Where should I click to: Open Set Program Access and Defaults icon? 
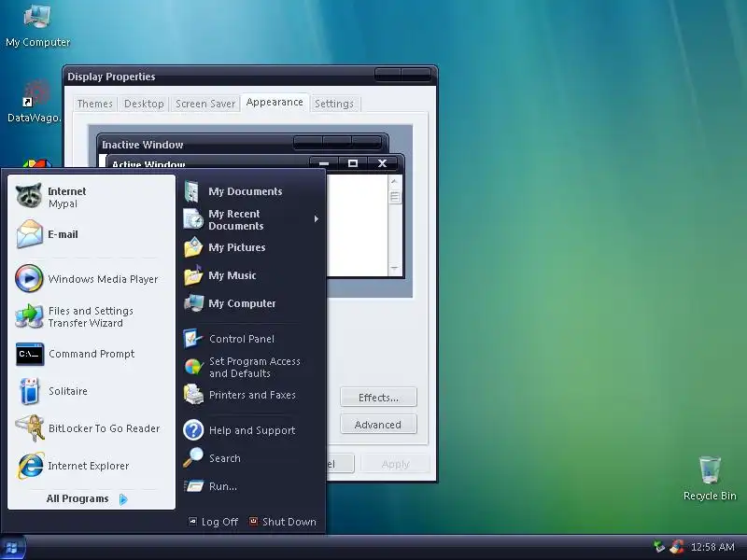tap(193, 367)
